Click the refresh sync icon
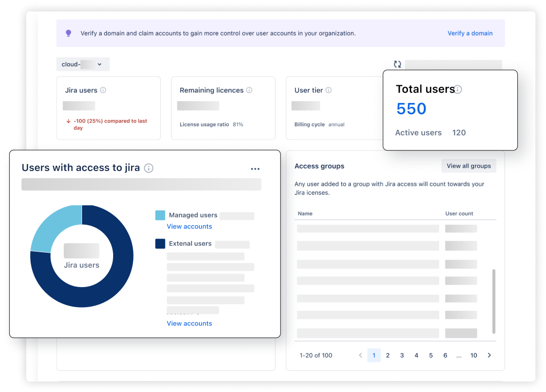Image resolution: width=546 pixels, height=392 pixels. click(397, 64)
